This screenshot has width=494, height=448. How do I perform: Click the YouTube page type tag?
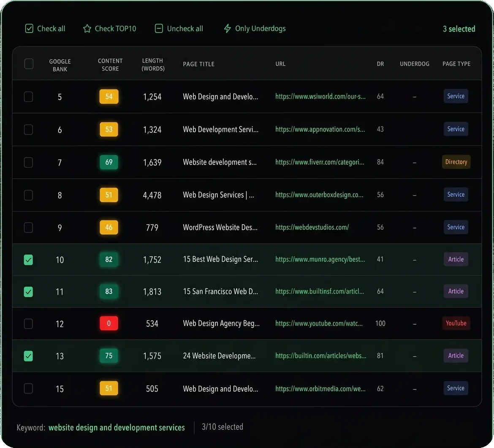coord(456,323)
